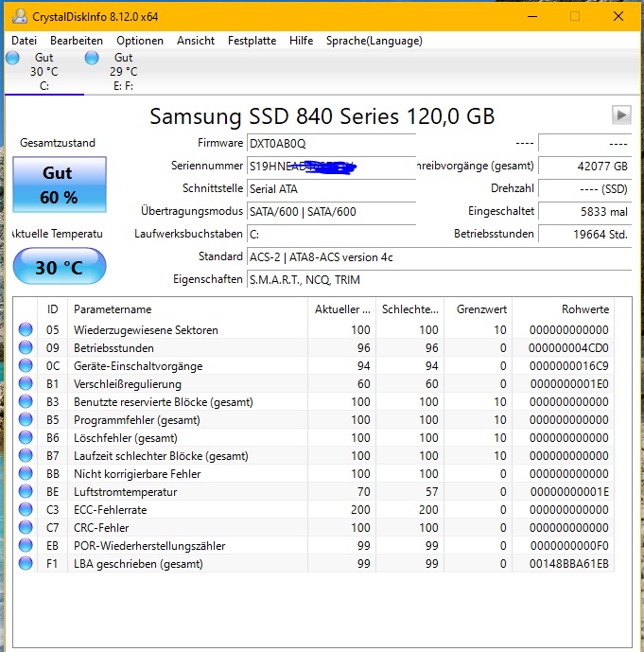Click the blue status orb of the C: drive
Viewport: 644px width, 652px height.
(x=12, y=58)
